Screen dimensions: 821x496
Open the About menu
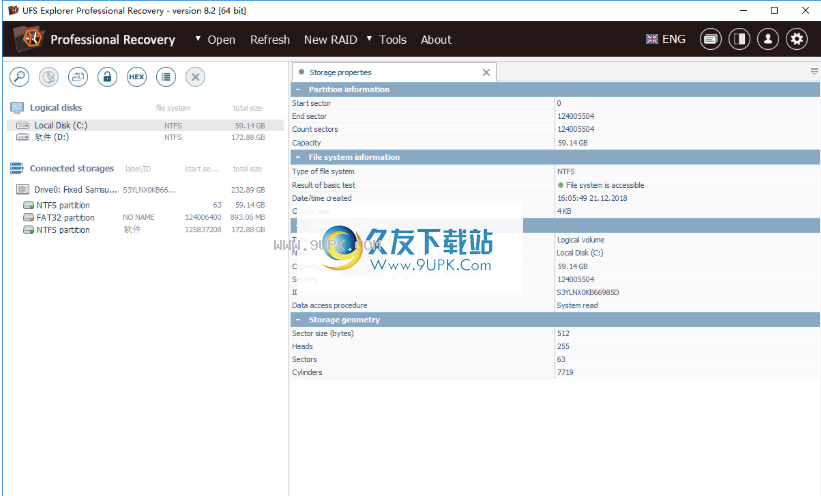(436, 40)
